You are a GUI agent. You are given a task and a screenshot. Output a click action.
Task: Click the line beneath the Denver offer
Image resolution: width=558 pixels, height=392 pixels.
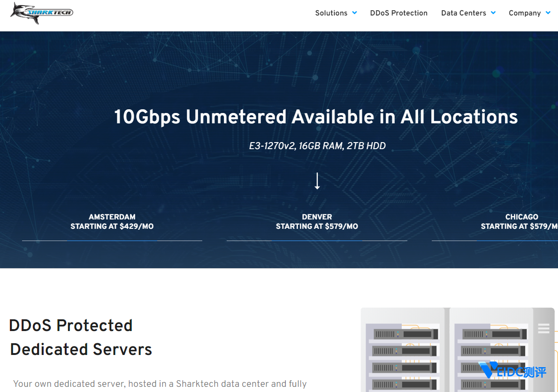click(317, 241)
